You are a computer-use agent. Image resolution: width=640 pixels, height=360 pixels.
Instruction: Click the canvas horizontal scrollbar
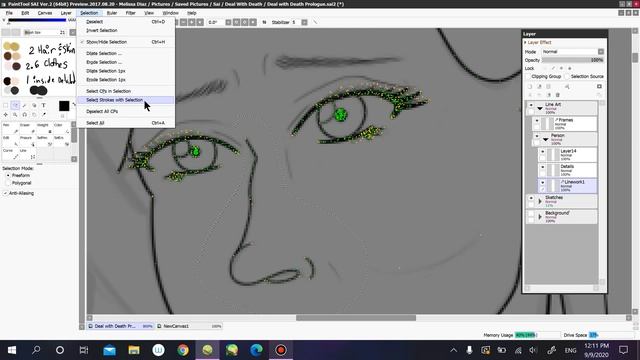coord(356,318)
